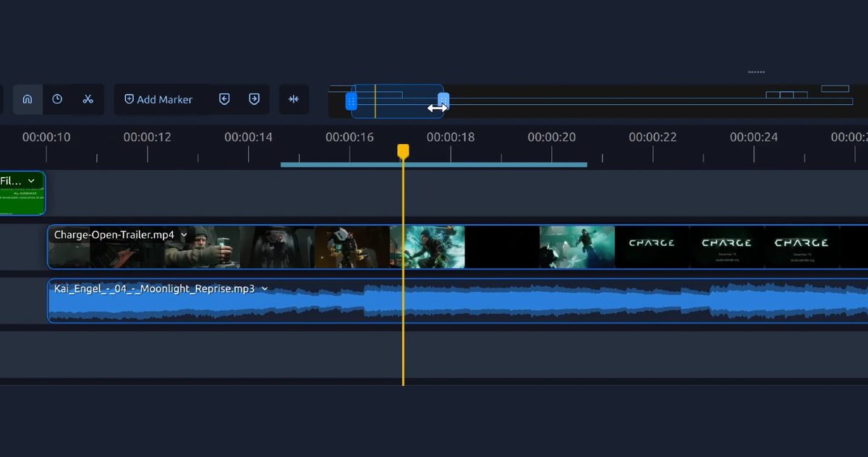Click the teal glowing figure thumbnail under playhead

(x=427, y=247)
